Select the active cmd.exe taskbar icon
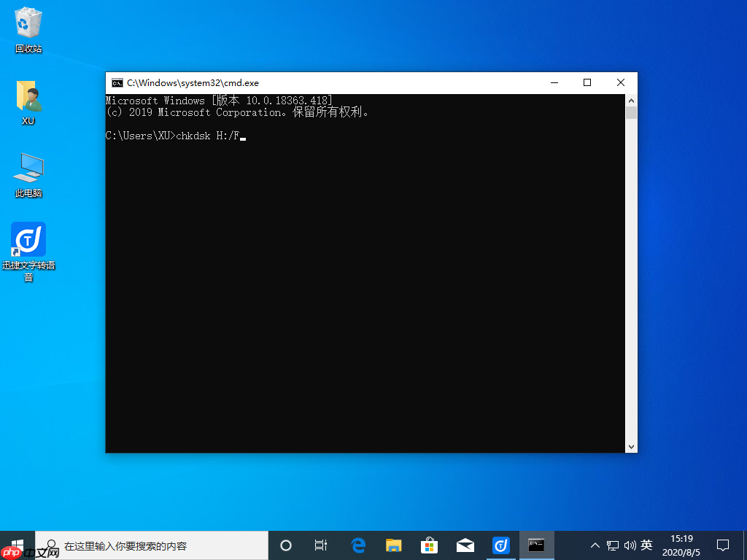The width and height of the screenshot is (747, 560). [x=536, y=545]
